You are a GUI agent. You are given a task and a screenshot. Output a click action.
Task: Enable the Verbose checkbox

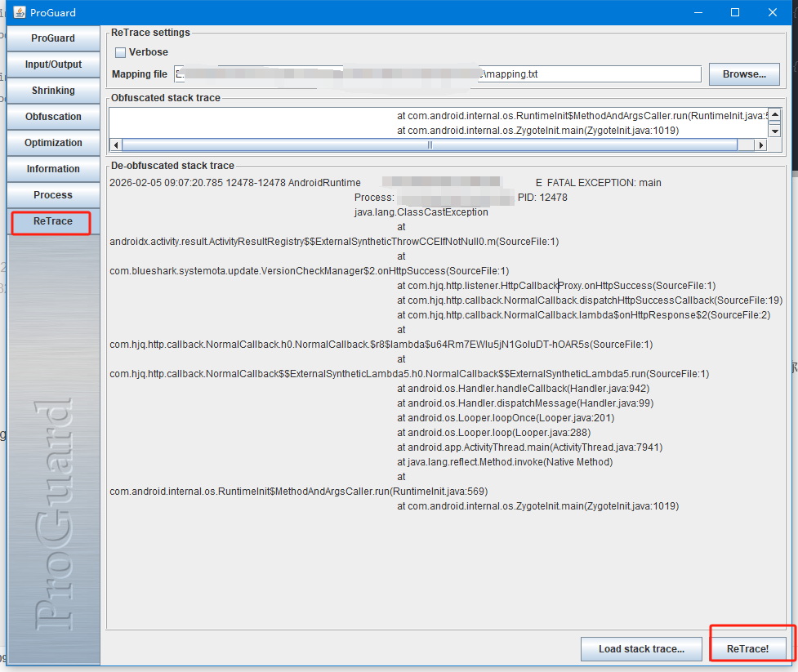(121, 52)
